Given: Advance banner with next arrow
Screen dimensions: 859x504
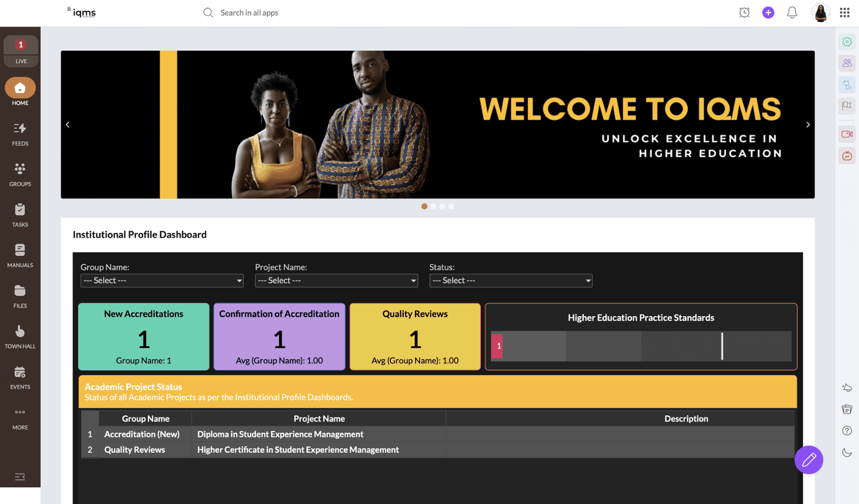Looking at the screenshot, I should tap(807, 125).
